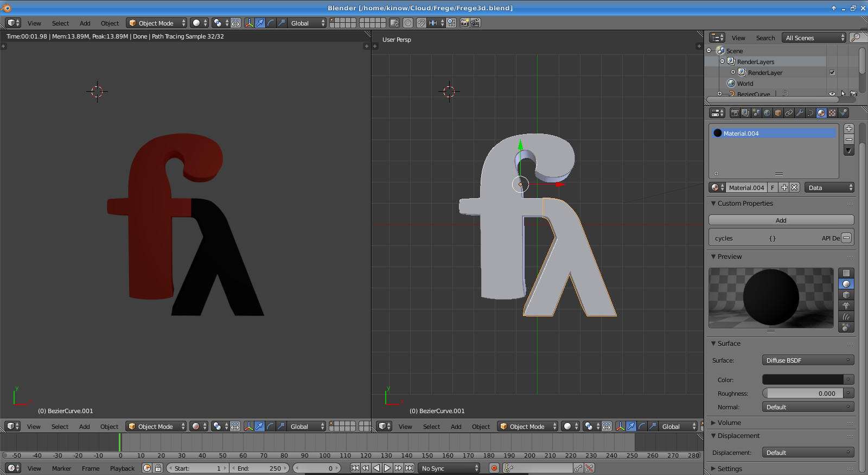Open the Data link dropdown

click(829, 187)
